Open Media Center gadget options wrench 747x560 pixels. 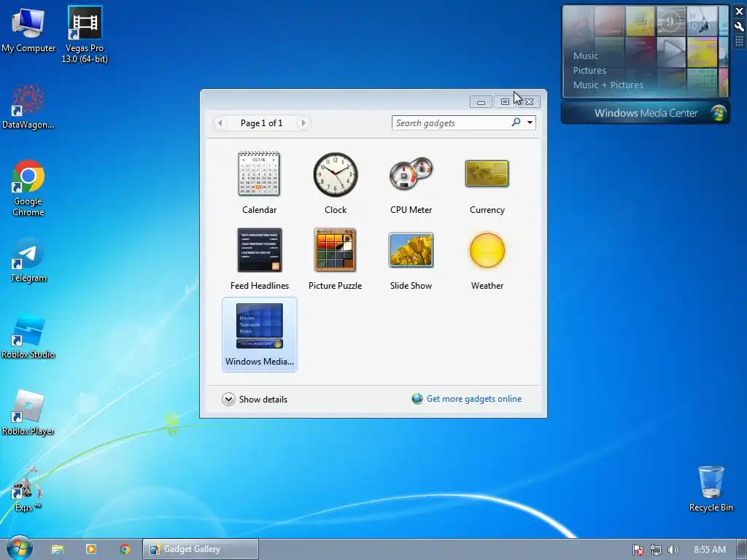tap(740, 27)
